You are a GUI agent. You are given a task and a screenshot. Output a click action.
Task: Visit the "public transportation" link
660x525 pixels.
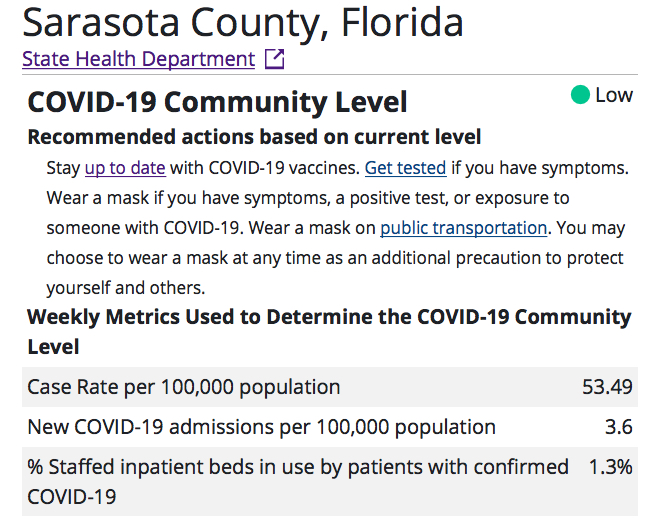click(463, 227)
